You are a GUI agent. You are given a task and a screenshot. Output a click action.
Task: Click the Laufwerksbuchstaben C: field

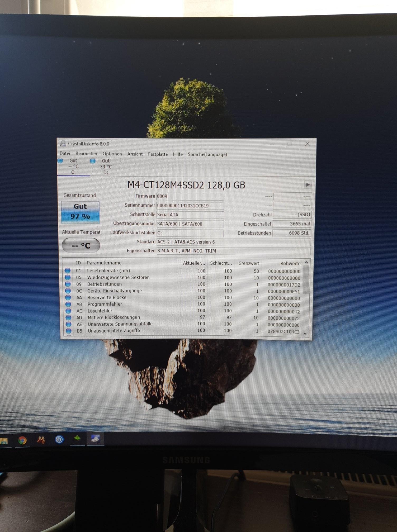click(190, 233)
